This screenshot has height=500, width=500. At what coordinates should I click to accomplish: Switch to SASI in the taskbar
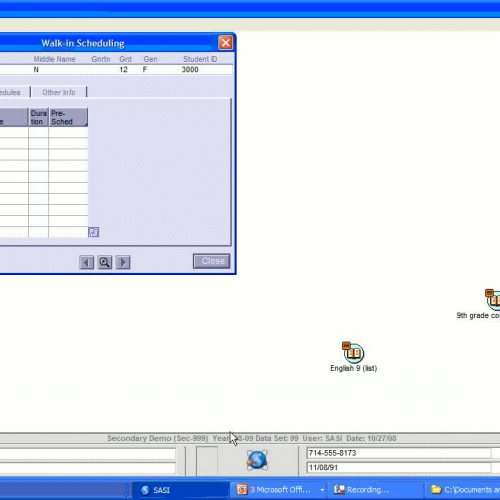click(x=181, y=490)
